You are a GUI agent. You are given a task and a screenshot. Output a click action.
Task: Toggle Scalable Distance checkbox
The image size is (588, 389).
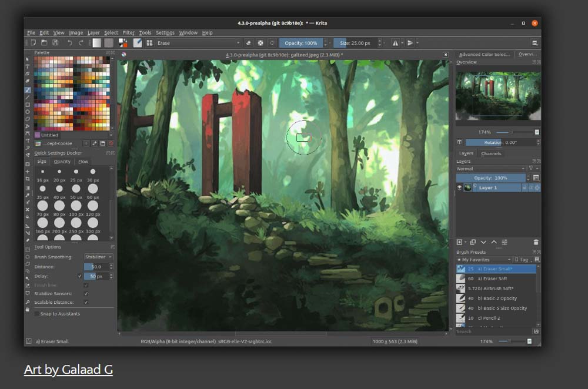(x=86, y=303)
